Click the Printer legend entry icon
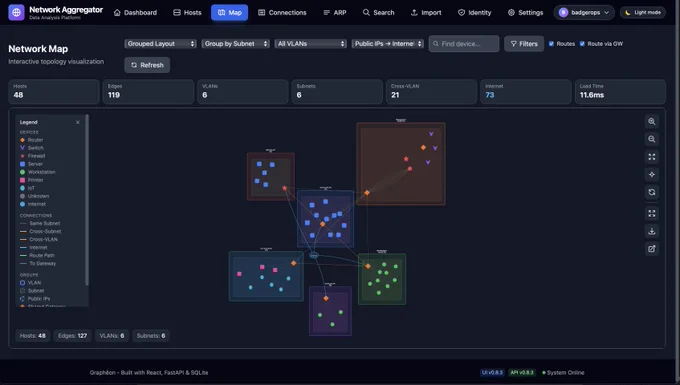This screenshot has width=680, height=385. pyautogui.click(x=23, y=180)
